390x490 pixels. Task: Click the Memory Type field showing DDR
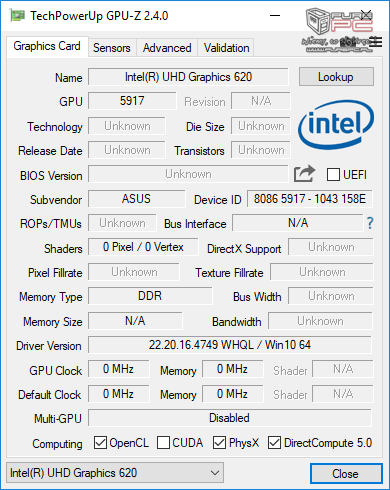(150, 296)
